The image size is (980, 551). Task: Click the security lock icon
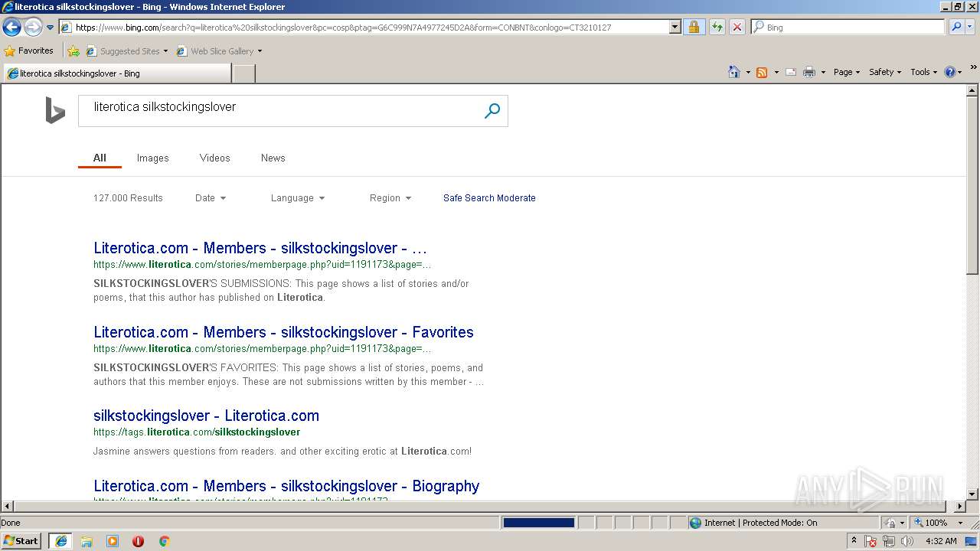coord(694,27)
